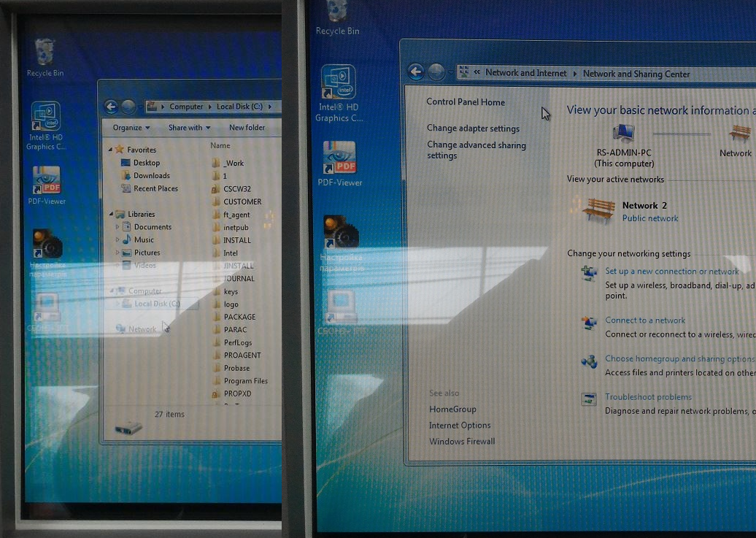Open Control Panel Home link
This screenshot has width=756, height=538.
(x=466, y=101)
